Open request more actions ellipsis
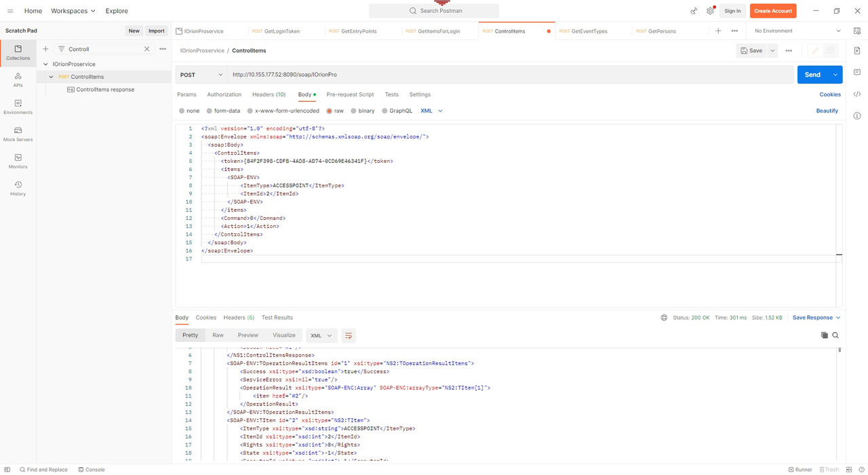The image size is (868, 475). click(x=789, y=50)
